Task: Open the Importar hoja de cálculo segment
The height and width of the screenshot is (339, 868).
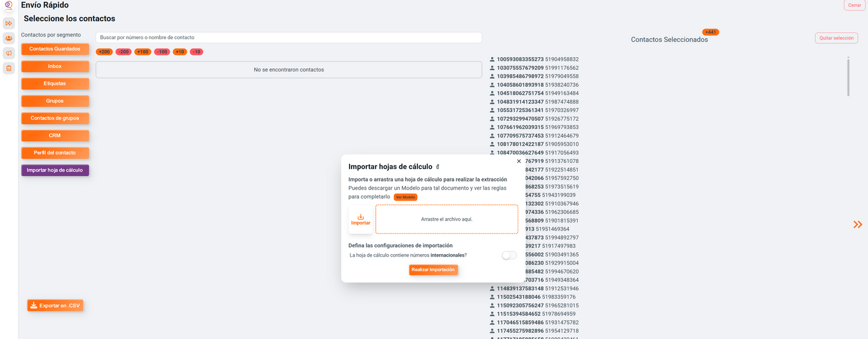Action: point(55,170)
